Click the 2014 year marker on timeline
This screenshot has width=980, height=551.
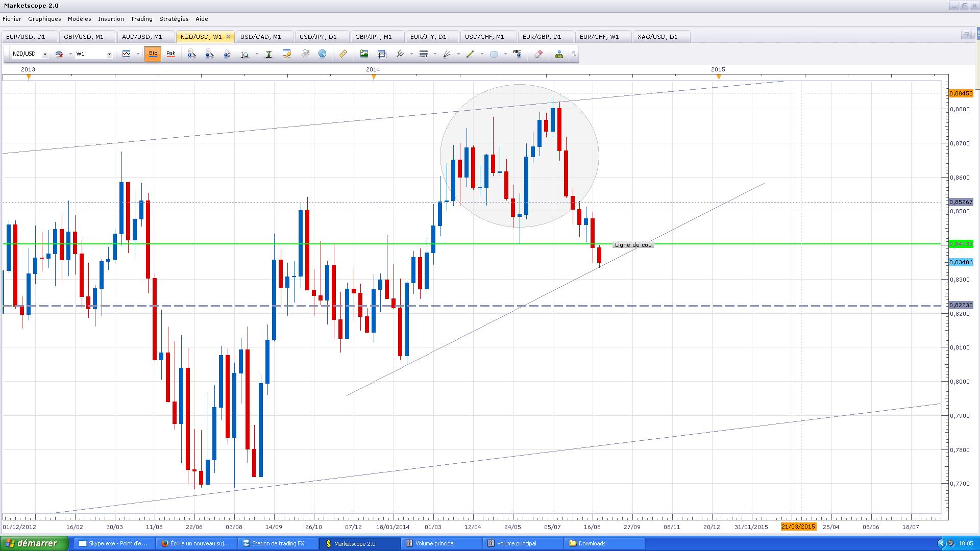click(373, 69)
